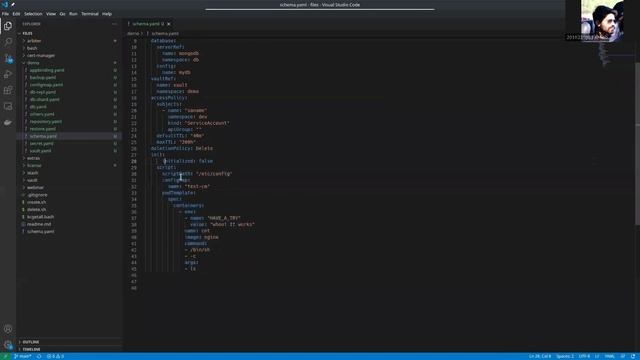Click the editor vertical scrollbar
640x360 pixels.
pos(638,143)
